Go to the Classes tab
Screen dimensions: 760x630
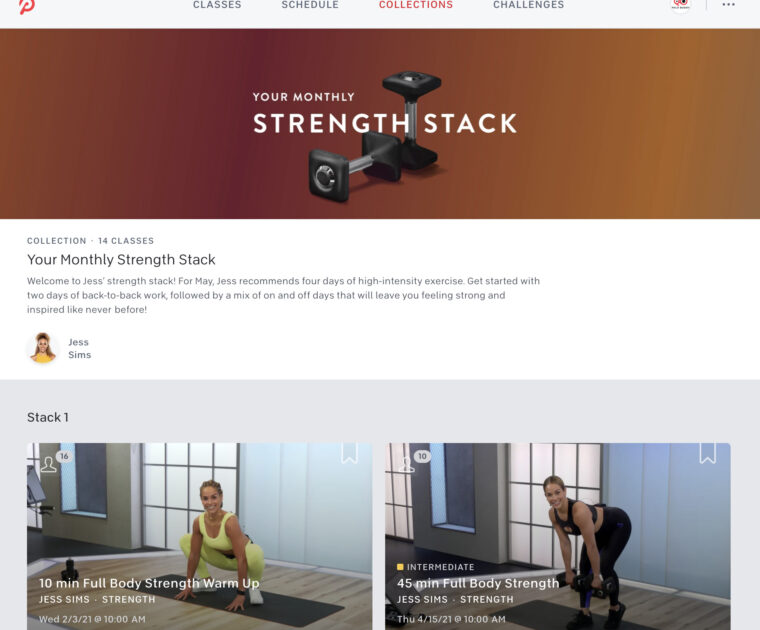pos(217,5)
